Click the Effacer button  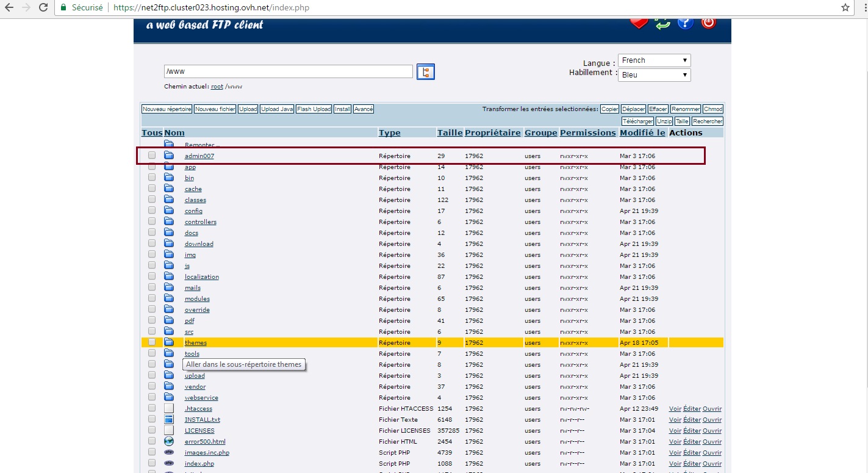pyautogui.click(x=658, y=109)
